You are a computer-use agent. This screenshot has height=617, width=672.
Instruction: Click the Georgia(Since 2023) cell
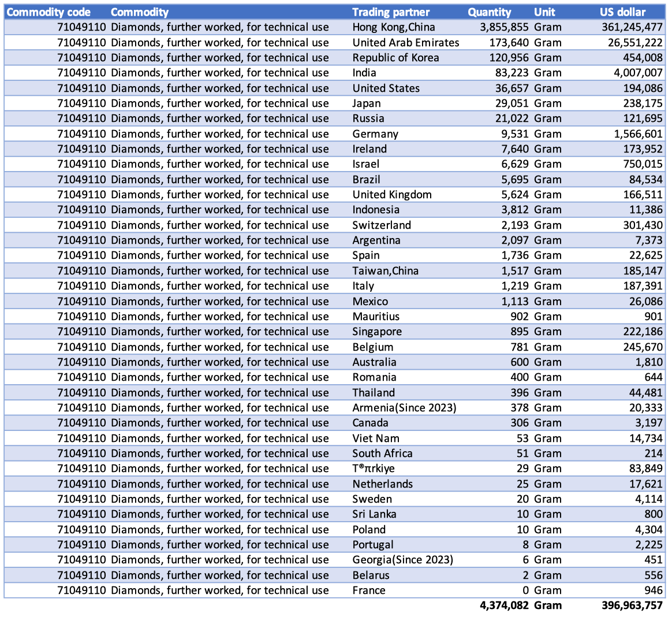coord(402,560)
